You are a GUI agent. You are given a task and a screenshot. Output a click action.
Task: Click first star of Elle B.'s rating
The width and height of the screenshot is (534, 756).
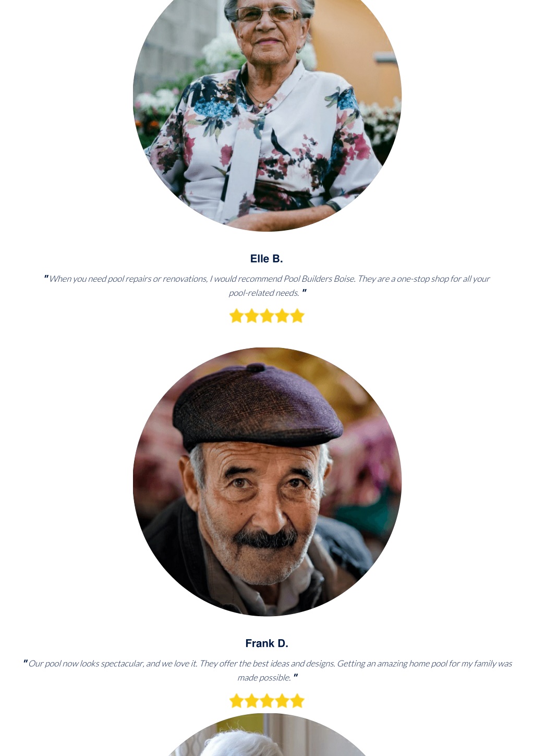[236, 316]
